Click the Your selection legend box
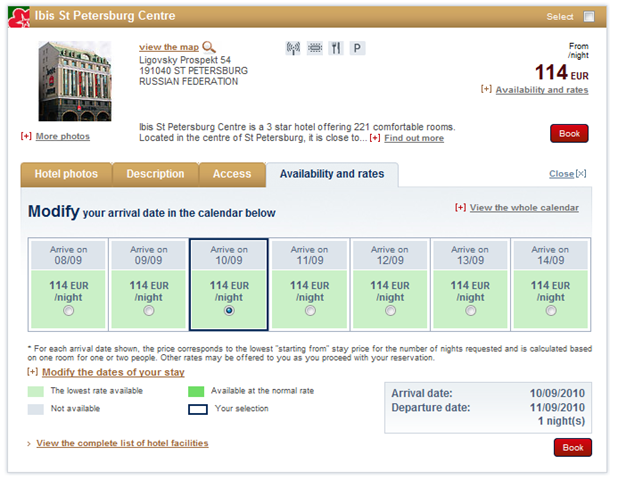 (x=198, y=409)
